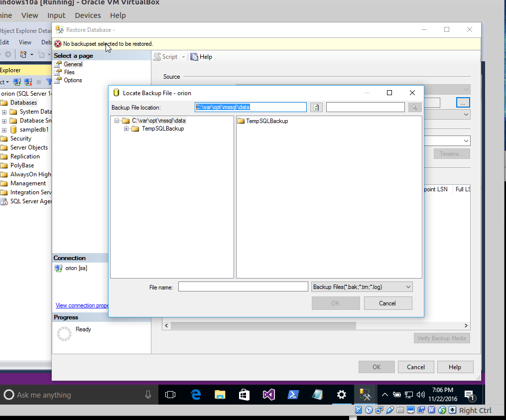Image resolution: width=506 pixels, height=420 pixels.
Task: Open the Action Center notification icon
Action: 469,395
